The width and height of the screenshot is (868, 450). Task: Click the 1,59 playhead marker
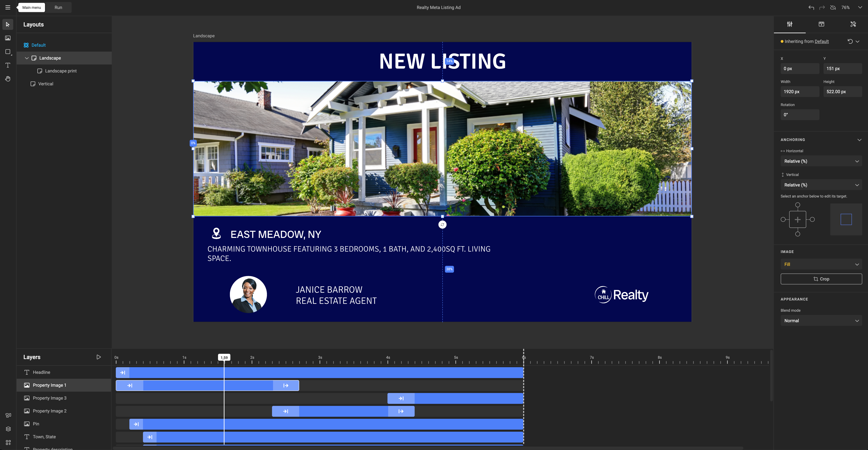coord(224,358)
